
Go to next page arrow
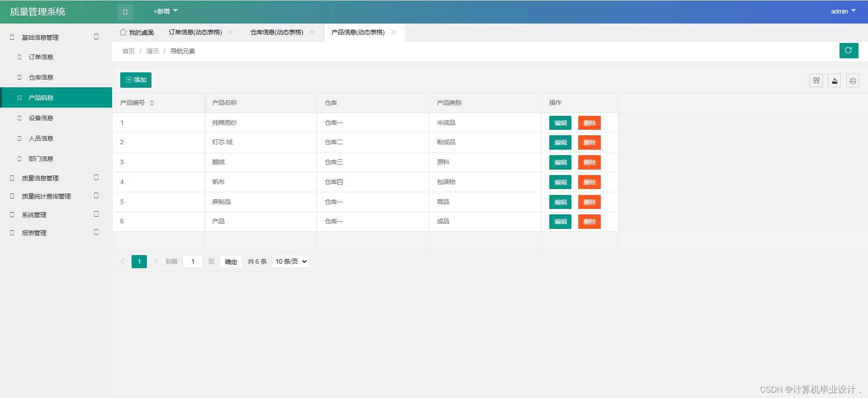click(x=156, y=261)
